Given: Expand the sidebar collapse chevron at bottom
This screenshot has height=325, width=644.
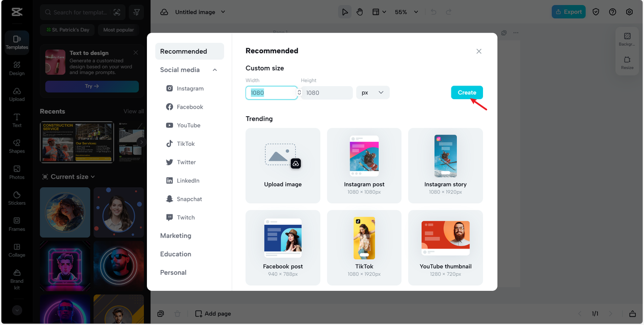Looking at the screenshot, I should click(x=17, y=310).
